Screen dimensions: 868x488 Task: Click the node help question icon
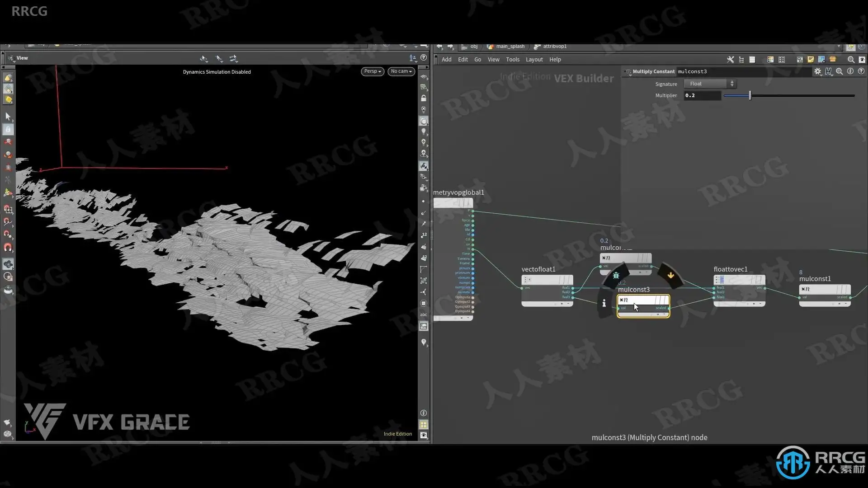pyautogui.click(x=861, y=71)
